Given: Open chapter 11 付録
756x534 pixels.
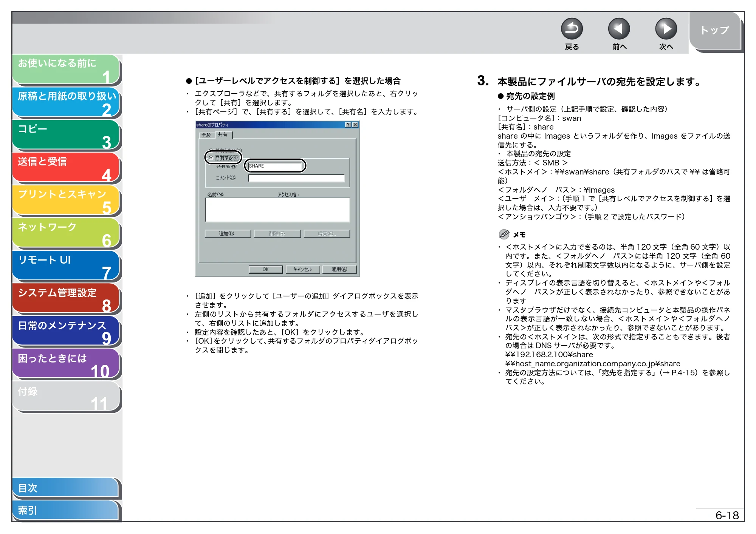Looking at the screenshot, I should 66,397.
